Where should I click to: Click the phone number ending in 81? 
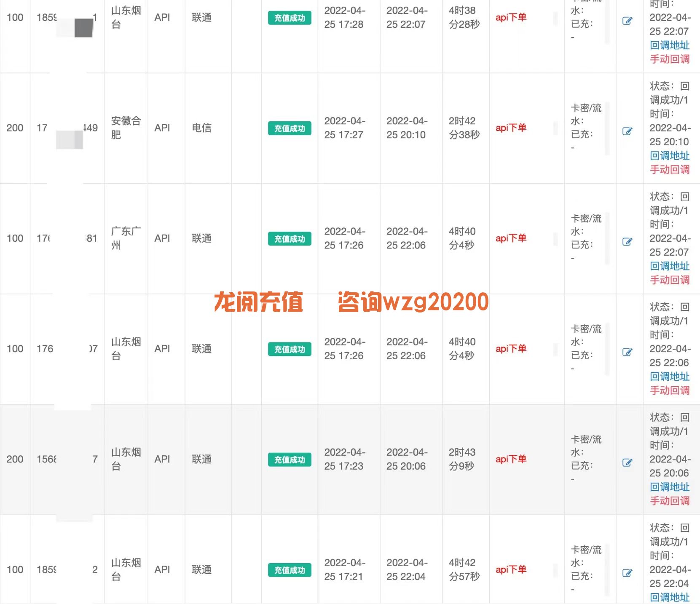click(x=67, y=238)
